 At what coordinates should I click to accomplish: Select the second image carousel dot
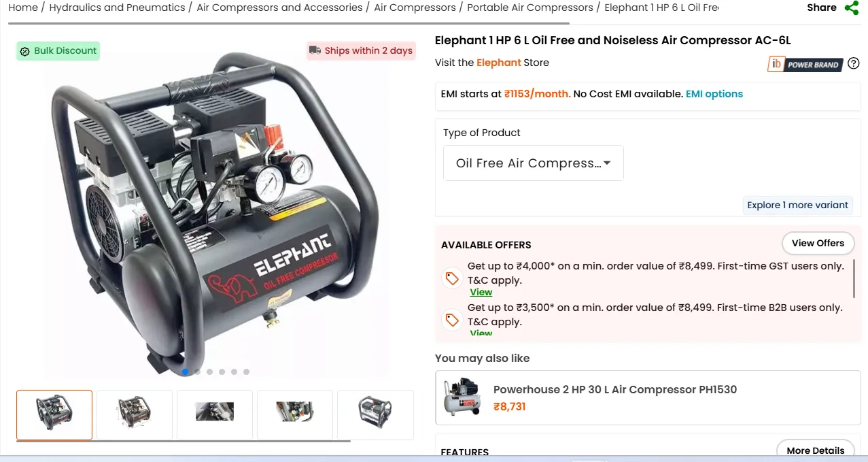pyautogui.click(x=197, y=372)
